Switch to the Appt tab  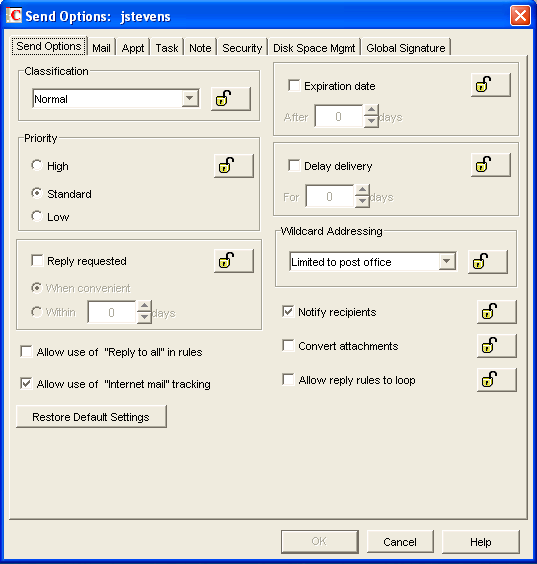click(x=133, y=48)
